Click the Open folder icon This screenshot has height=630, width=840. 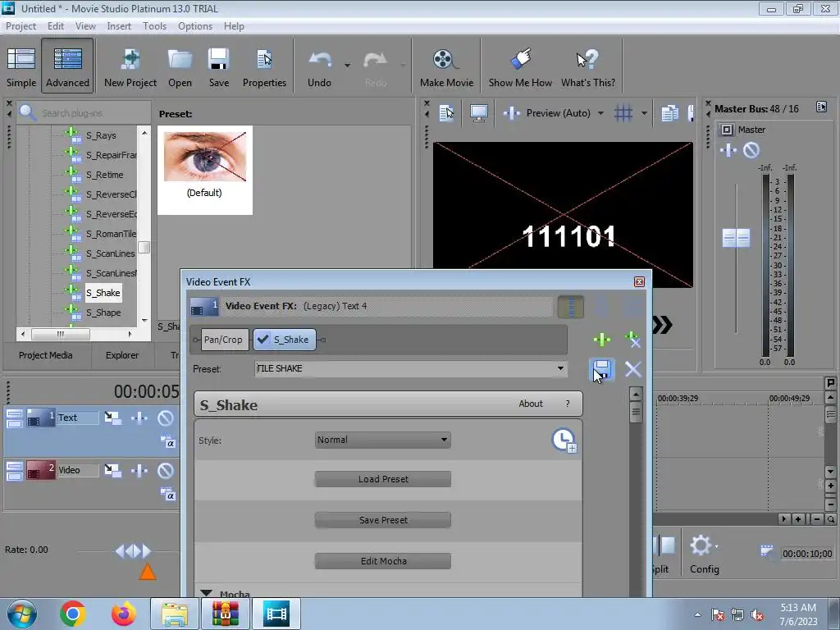(x=180, y=67)
